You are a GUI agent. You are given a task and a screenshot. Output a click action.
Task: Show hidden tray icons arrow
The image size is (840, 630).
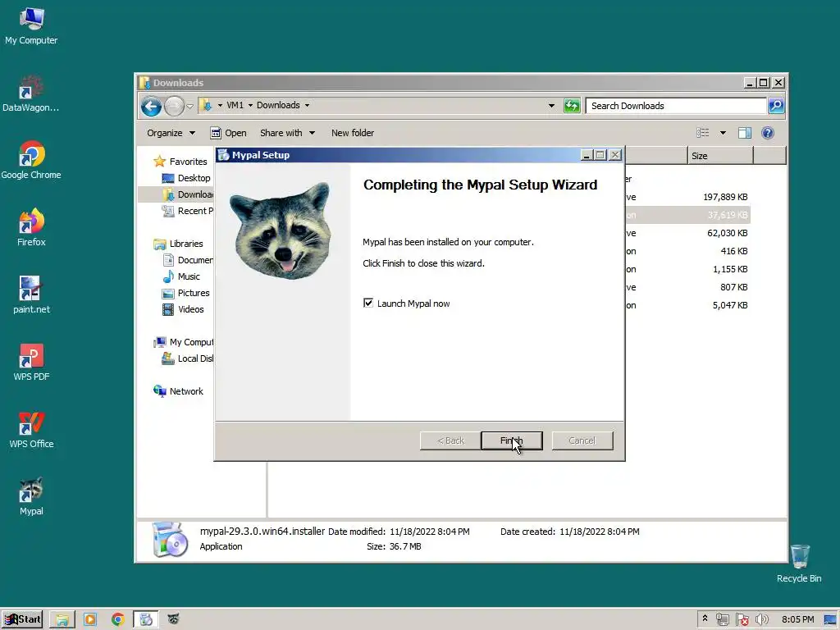[x=705, y=619]
